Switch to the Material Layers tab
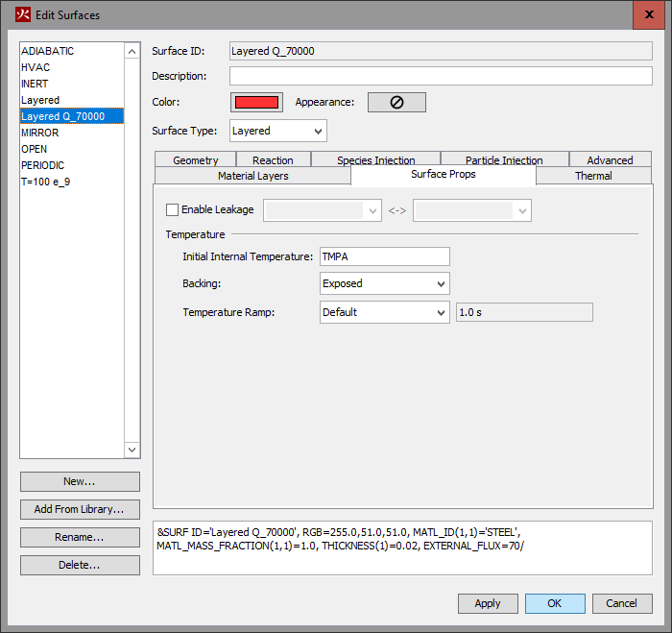 pos(252,176)
